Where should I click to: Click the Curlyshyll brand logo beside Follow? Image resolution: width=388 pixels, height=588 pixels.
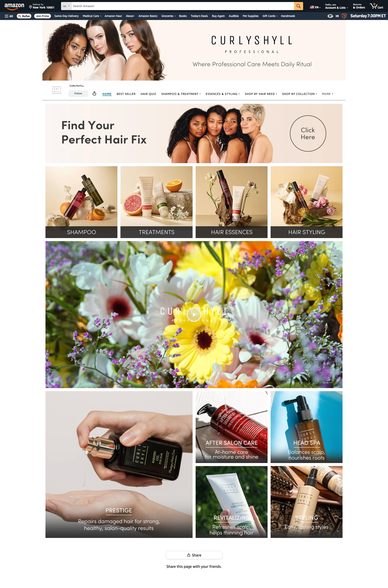point(57,90)
